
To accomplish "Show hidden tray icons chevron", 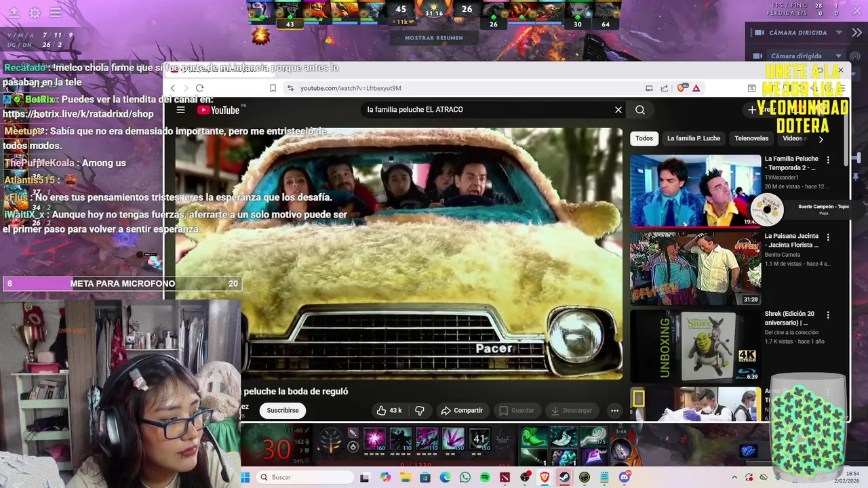I will point(734,477).
